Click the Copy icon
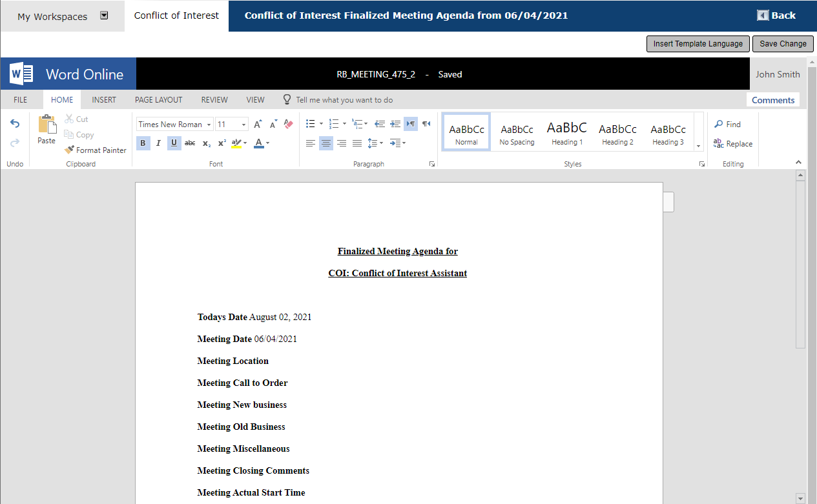 [69, 134]
